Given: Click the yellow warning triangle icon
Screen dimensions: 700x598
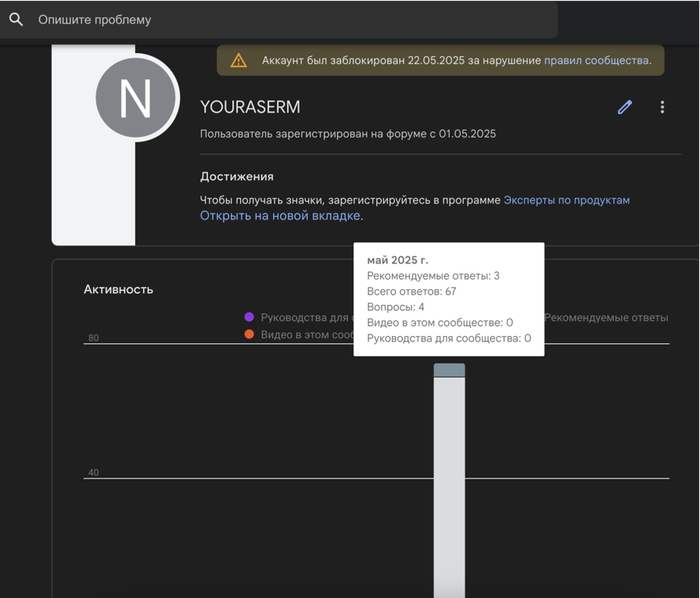Looking at the screenshot, I should pyautogui.click(x=238, y=60).
